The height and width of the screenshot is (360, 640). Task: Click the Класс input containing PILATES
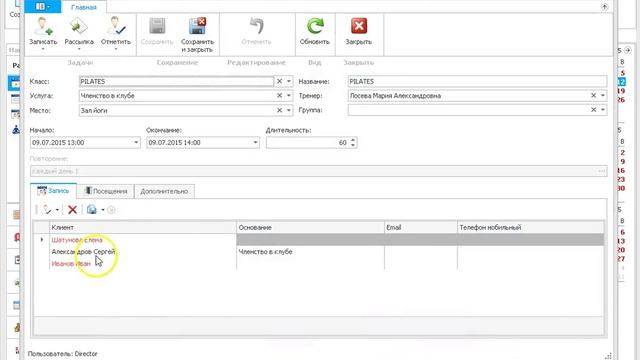[x=176, y=81]
